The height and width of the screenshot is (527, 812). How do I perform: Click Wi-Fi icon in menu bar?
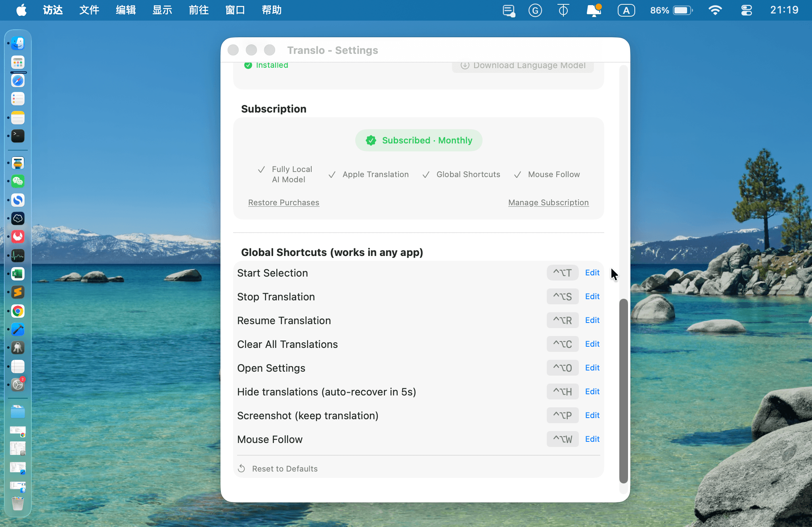tap(715, 10)
